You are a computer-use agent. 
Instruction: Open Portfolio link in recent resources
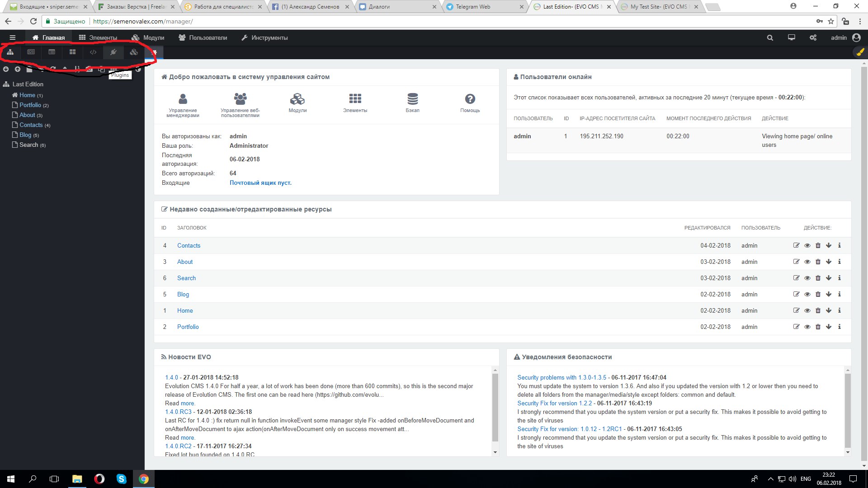[x=188, y=327]
